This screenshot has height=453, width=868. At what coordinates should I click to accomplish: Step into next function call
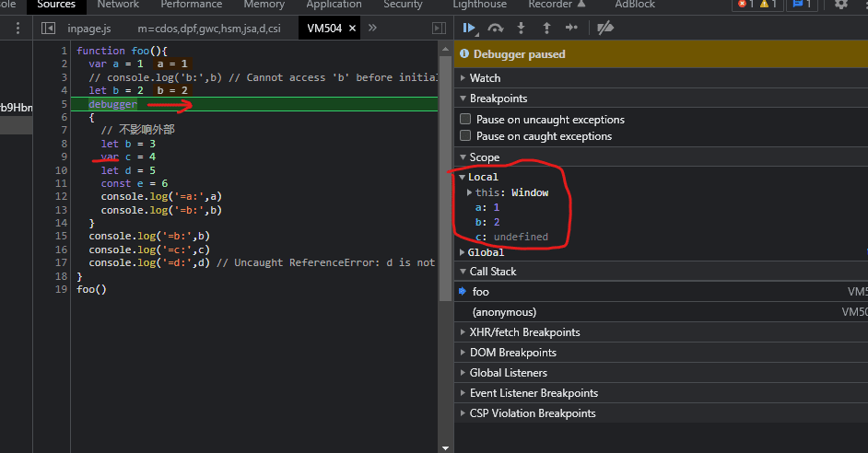pyautogui.click(x=522, y=29)
